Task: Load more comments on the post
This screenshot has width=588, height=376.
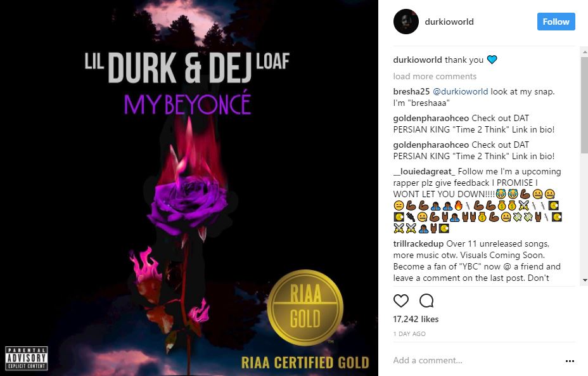Action: pyautogui.click(x=435, y=76)
